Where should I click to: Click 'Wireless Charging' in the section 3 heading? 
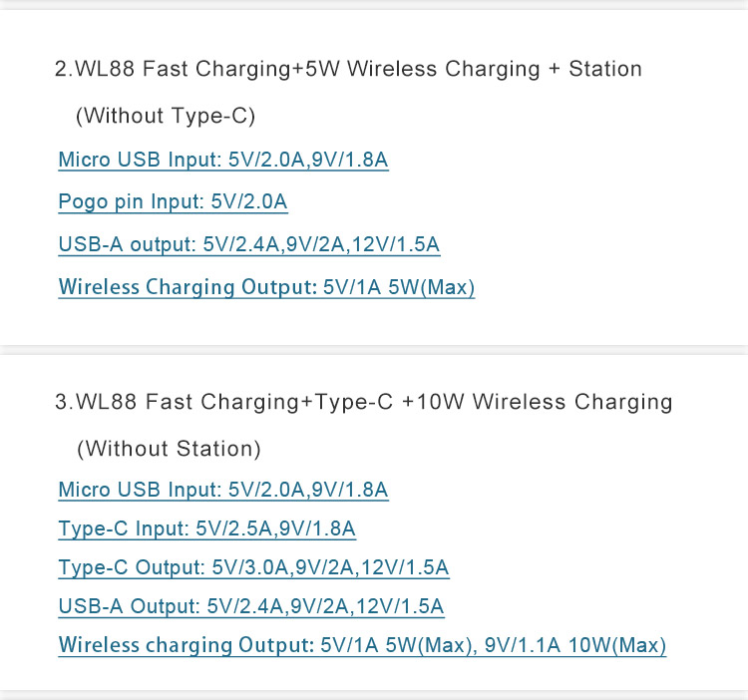[572, 402]
